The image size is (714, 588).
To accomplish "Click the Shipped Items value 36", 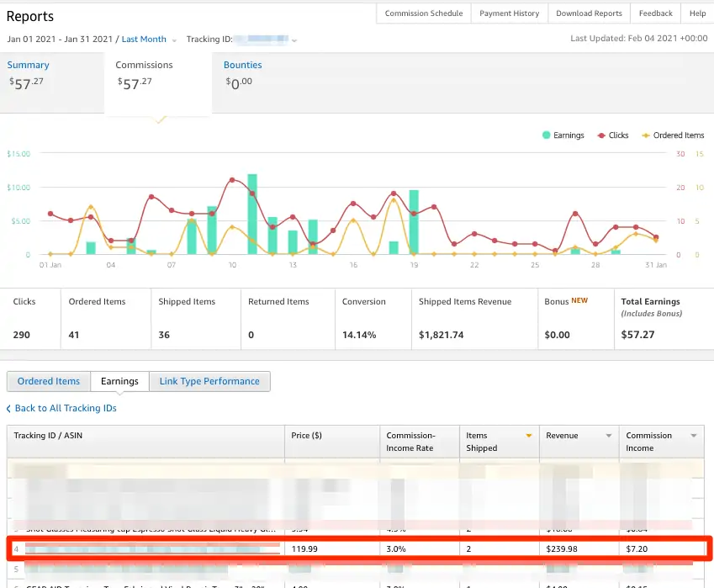I will [164, 335].
